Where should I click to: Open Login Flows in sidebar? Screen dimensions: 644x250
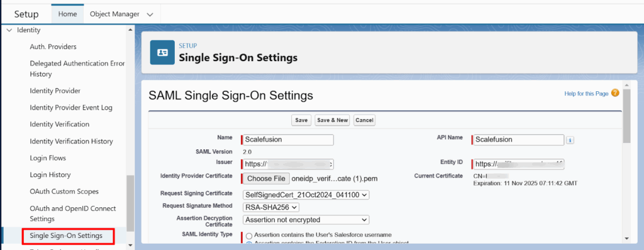[48, 158]
